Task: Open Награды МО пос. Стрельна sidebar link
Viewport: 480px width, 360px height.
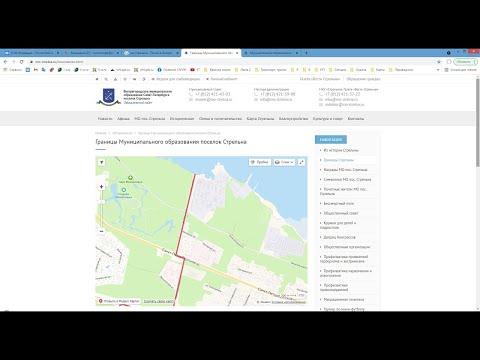Action: (345, 170)
